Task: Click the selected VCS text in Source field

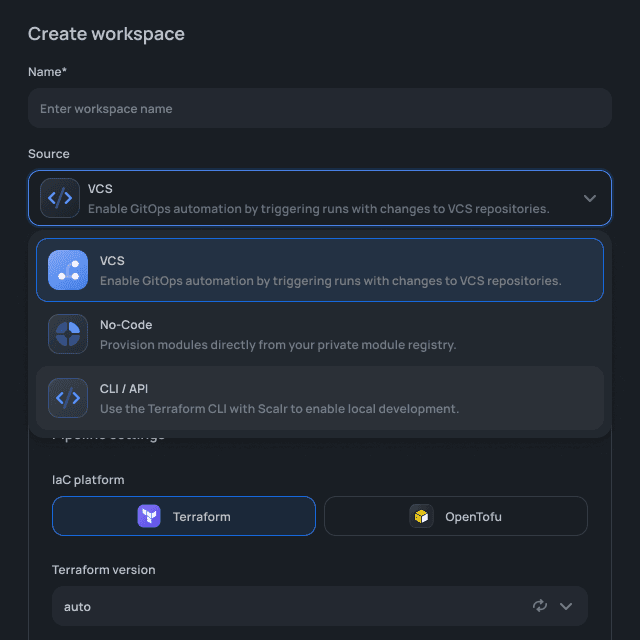Action: click(x=100, y=188)
